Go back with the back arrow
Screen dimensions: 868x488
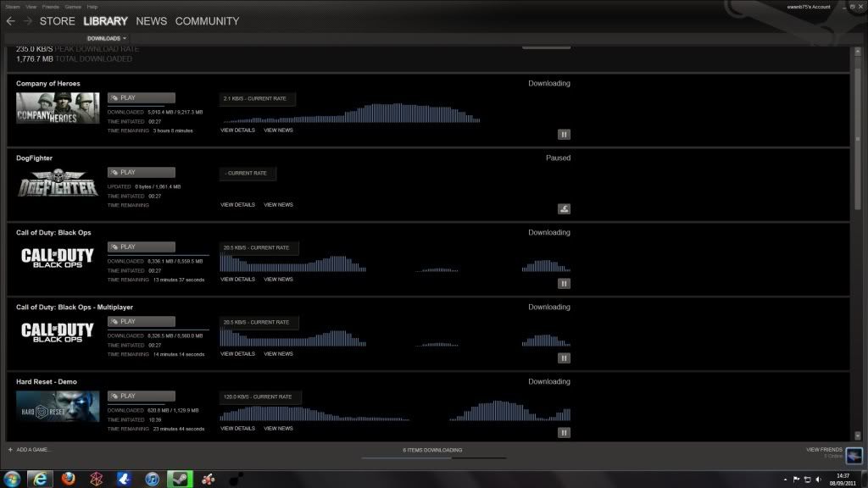10,21
